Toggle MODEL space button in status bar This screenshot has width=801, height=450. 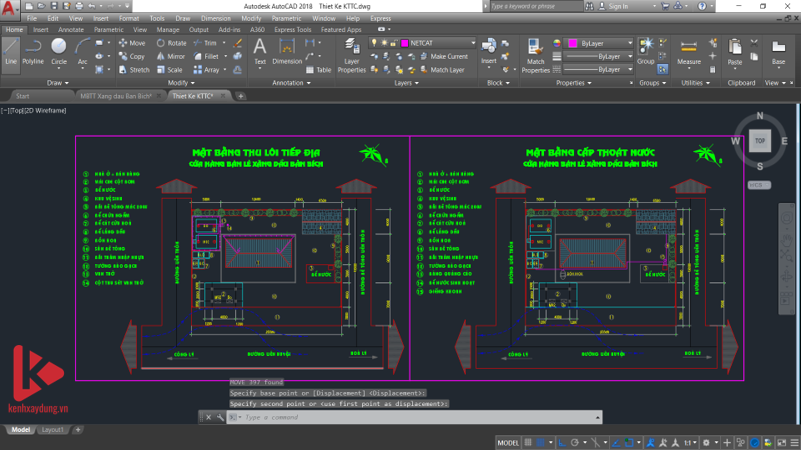(x=508, y=443)
